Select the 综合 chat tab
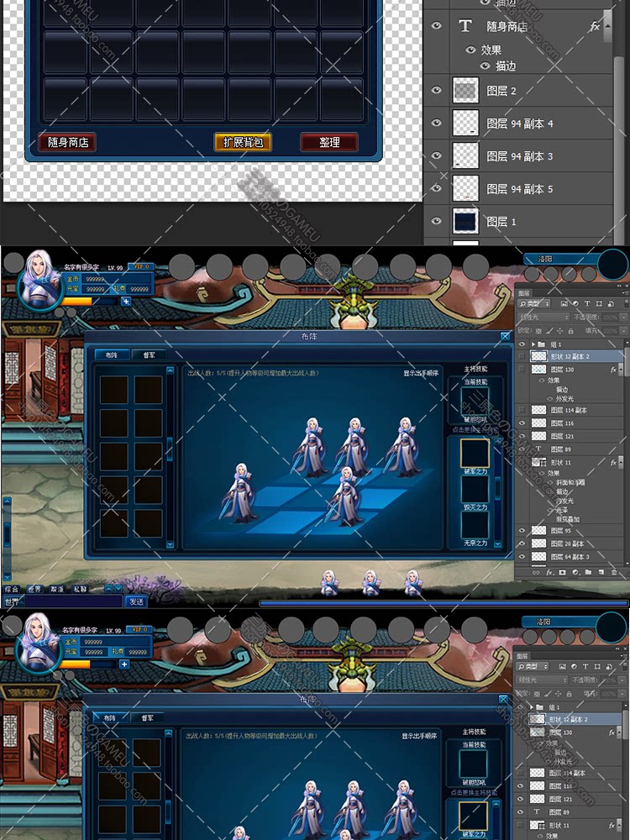630x840 pixels. [12, 588]
